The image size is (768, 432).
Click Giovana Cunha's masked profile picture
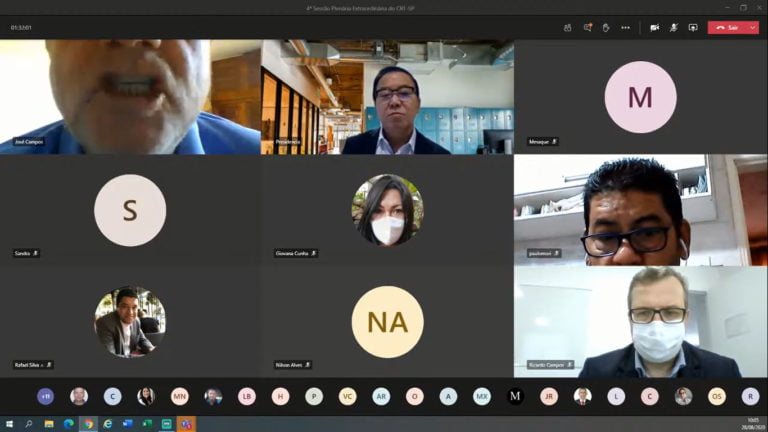click(387, 210)
